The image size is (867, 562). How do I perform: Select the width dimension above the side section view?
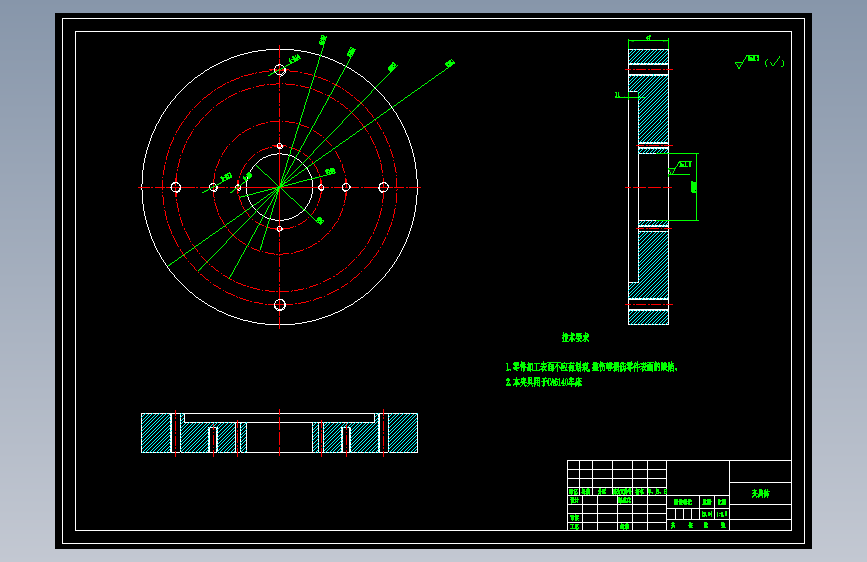point(649,39)
